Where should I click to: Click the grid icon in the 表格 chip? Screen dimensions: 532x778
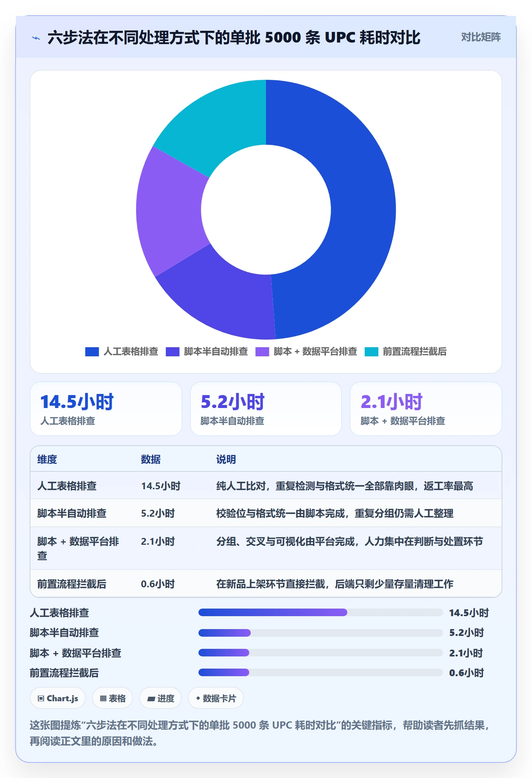pyautogui.click(x=103, y=698)
